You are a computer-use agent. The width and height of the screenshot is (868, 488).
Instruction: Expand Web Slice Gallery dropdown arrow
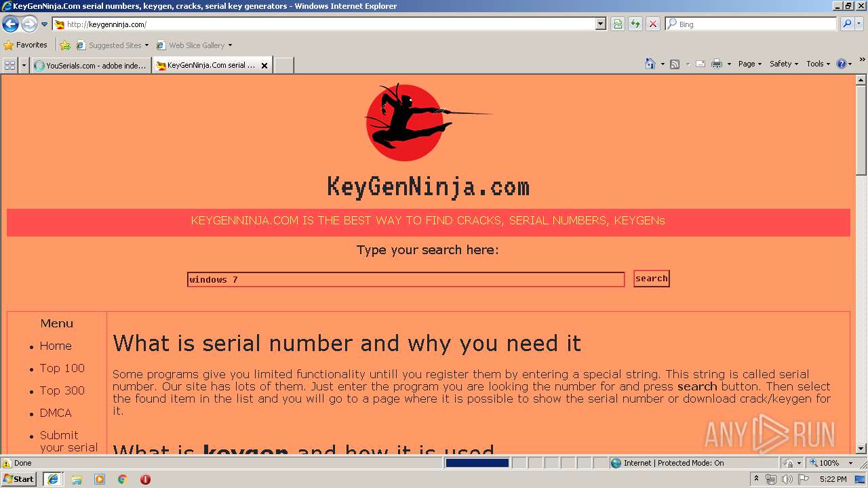(x=230, y=45)
